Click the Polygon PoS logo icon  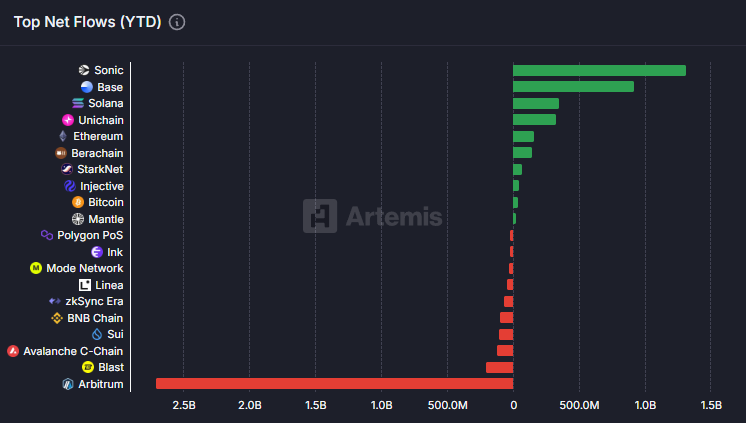coord(47,235)
